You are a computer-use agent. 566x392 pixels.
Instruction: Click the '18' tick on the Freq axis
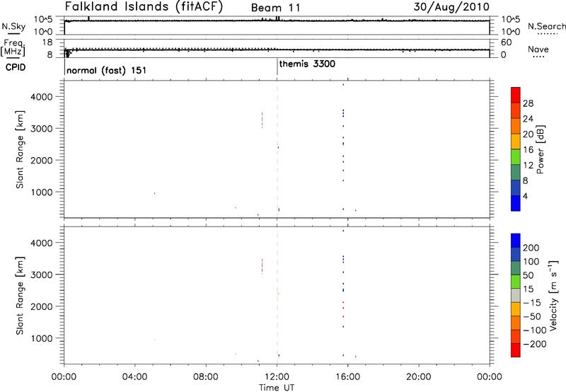click(x=47, y=42)
